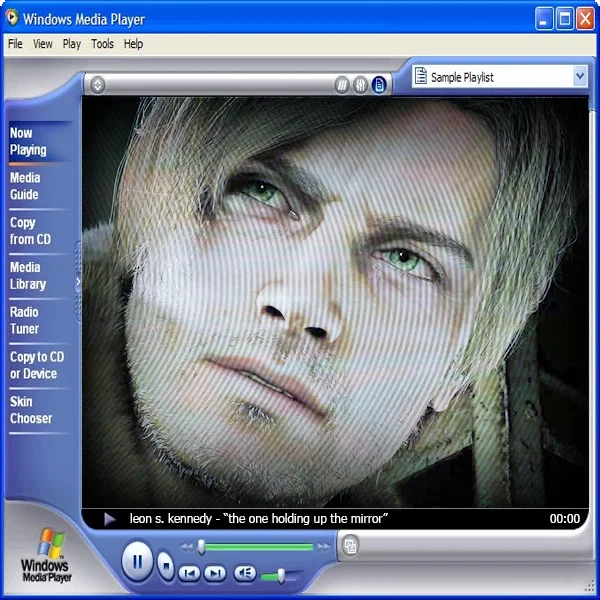Screen dimensions: 600x600
Task: Open the Play menu
Action: pos(72,44)
